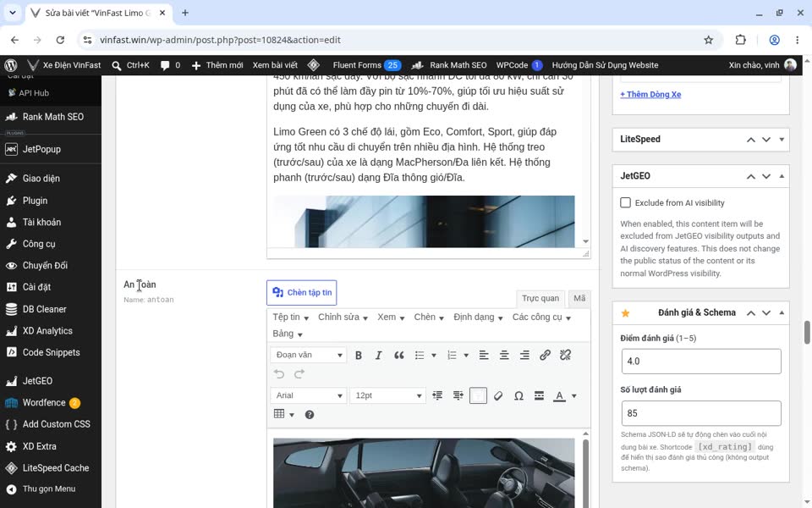This screenshot has width=812, height=508.
Task: Open comments bubble in admin bar
Action: tap(170, 65)
